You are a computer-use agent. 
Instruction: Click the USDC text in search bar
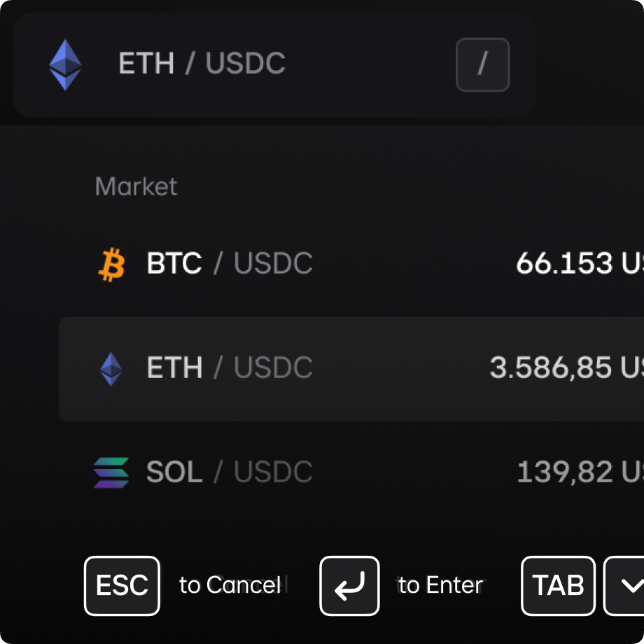[245, 63]
